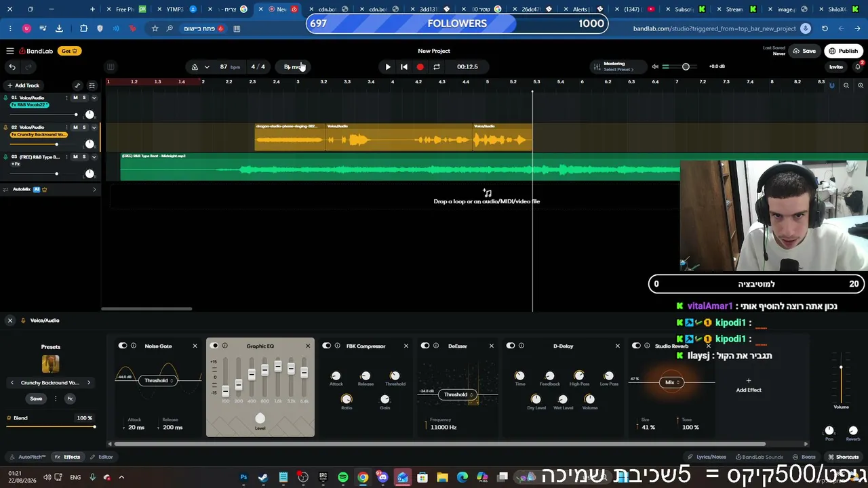The height and width of the screenshot is (488, 868).
Task: Publish the project
Action: point(843,51)
